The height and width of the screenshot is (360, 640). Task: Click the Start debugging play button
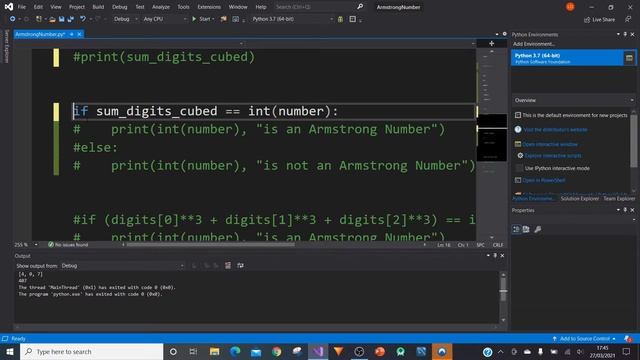194,19
